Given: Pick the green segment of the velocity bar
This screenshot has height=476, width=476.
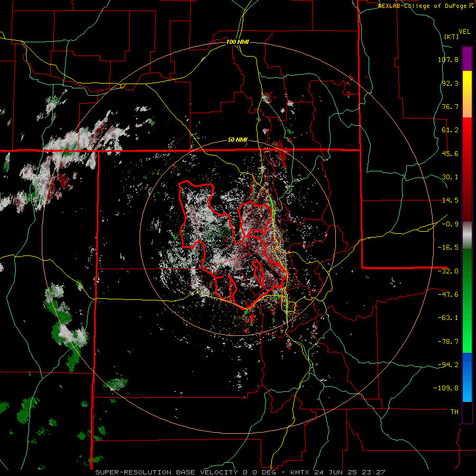Looking at the screenshot, I should 467,300.
